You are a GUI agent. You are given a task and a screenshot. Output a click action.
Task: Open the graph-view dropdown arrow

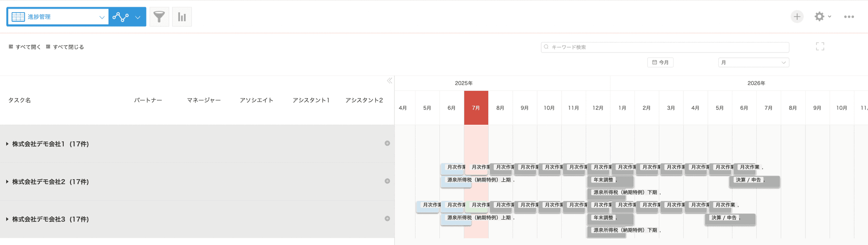point(137,17)
